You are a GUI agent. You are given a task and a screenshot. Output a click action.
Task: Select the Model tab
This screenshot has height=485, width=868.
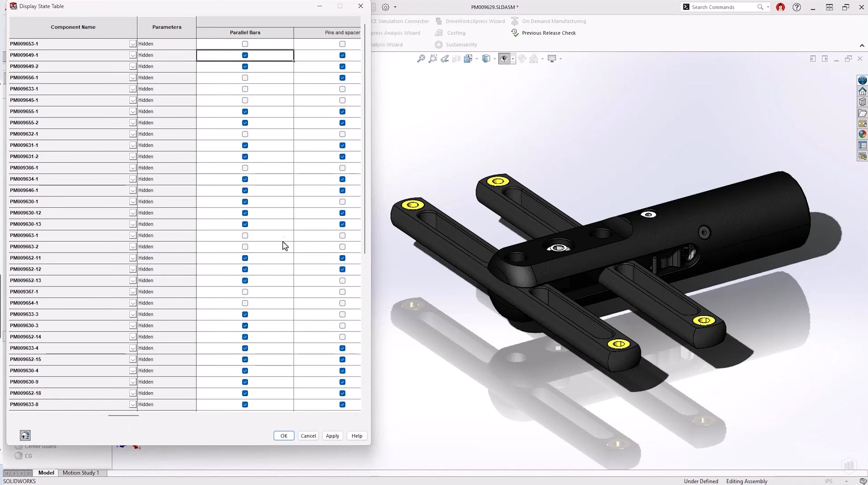(46, 473)
